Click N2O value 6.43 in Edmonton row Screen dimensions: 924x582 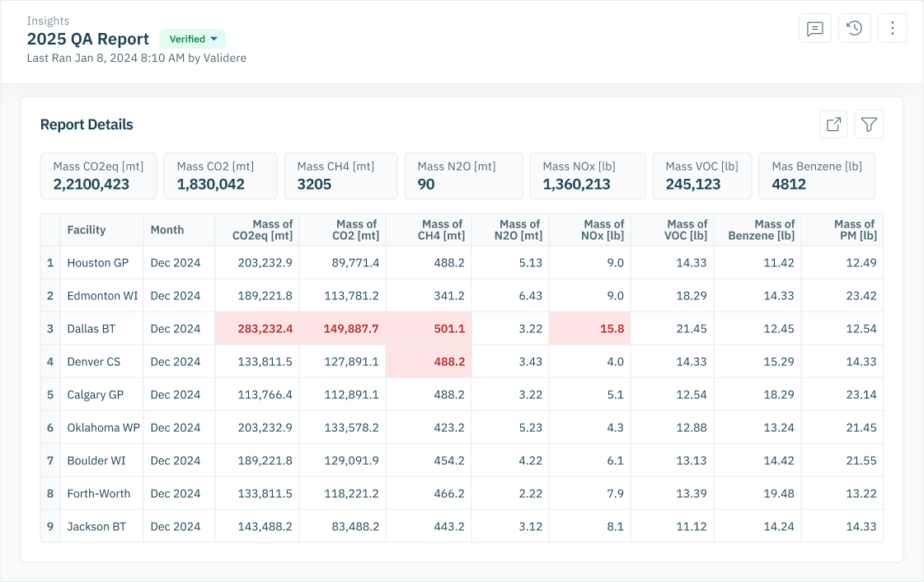530,296
